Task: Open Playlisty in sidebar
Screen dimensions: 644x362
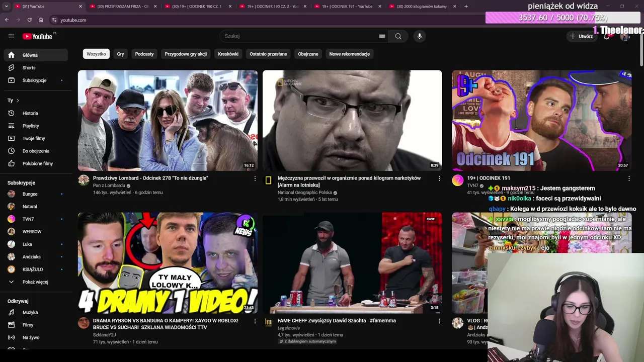Action: pyautogui.click(x=36, y=126)
